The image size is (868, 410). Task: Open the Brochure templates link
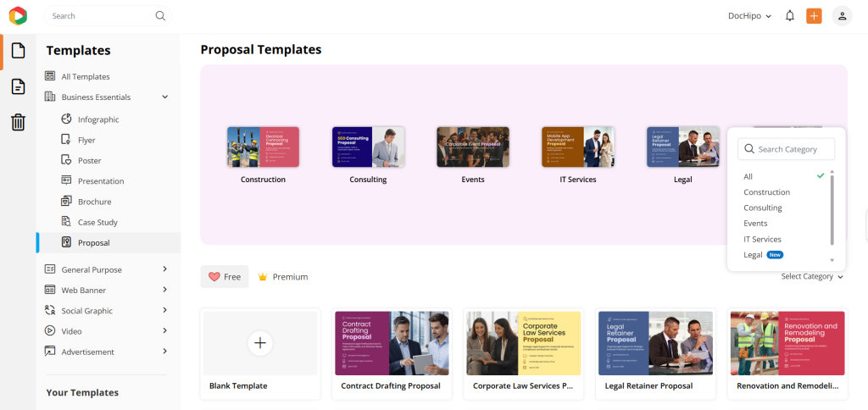point(95,202)
